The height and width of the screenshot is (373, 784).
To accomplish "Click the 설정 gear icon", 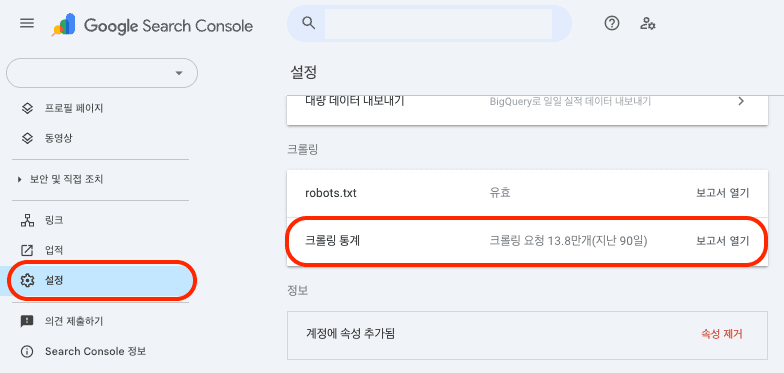I will coord(27,280).
